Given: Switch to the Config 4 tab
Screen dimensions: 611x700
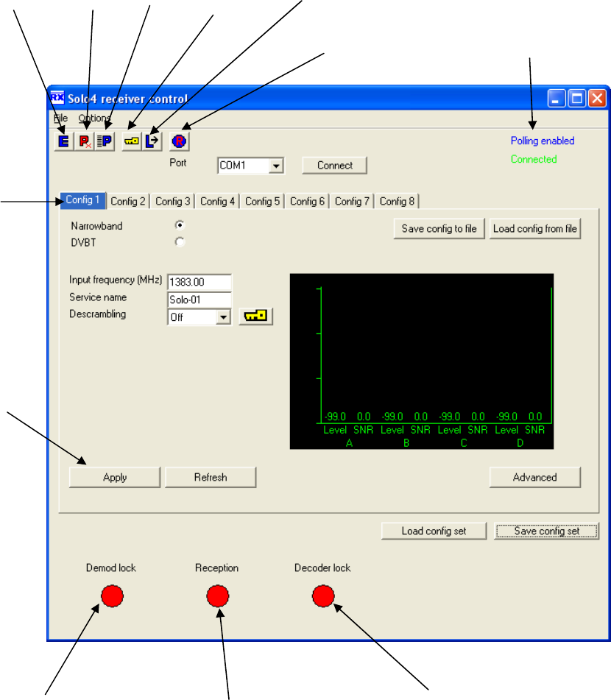Looking at the screenshot, I should pos(217,202).
